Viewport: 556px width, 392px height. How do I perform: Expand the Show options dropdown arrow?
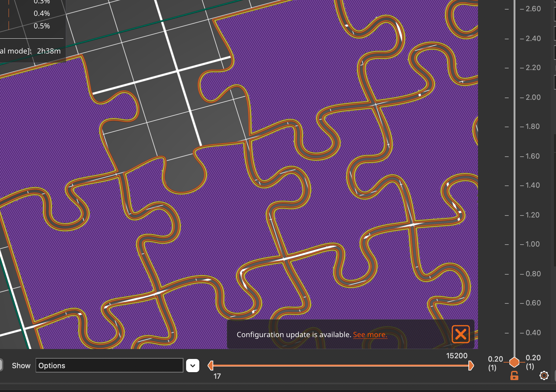tap(193, 366)
